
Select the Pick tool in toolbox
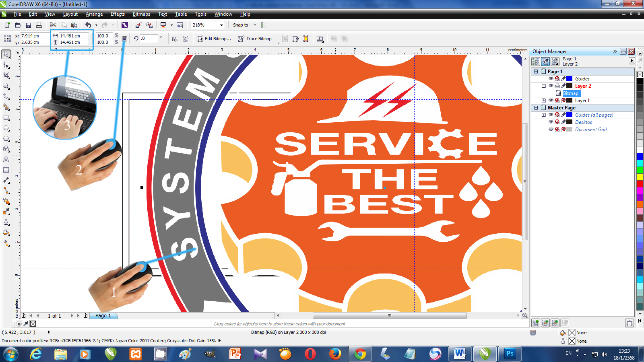click(x=6, y=54)
